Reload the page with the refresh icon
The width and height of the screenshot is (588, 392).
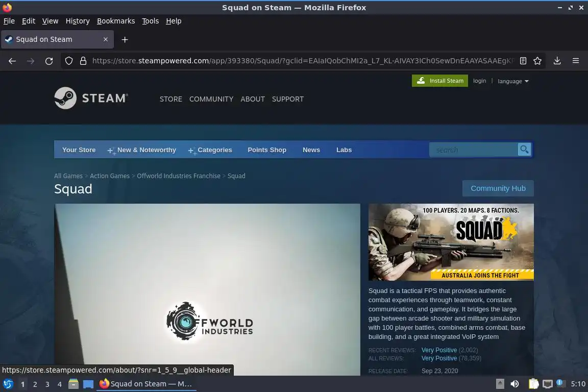49,61
